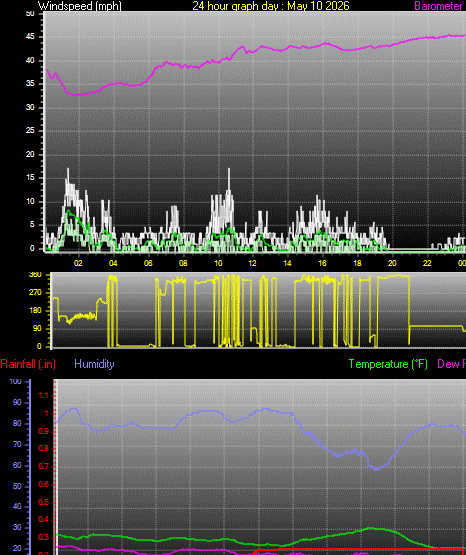Screen dimensions: 466x555
Task: Click hour label 06 on time axis
Action: click(148, 263)
